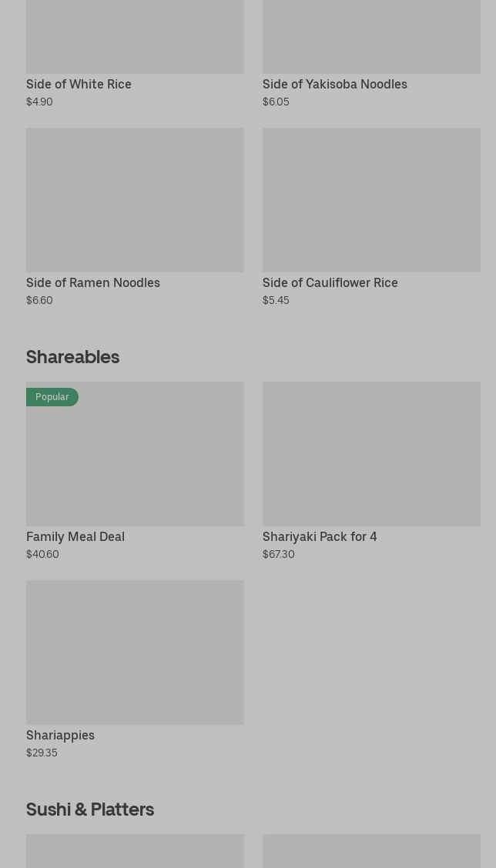The width and height of the screenshot is (496, 868).
Task: Click the Shariyaki Pack for 4 image
Action: (371, 454)
